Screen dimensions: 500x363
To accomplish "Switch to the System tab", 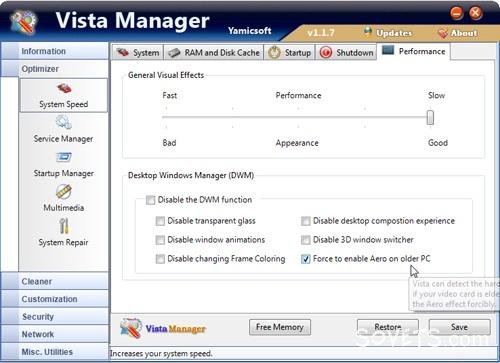I will point(138,53).
